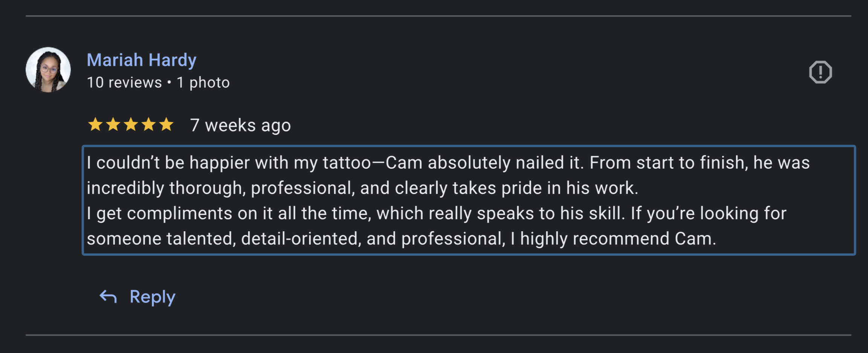868x353 pixels.
Task: Click the reply arrow icon
Action: (x=108, y=297)
